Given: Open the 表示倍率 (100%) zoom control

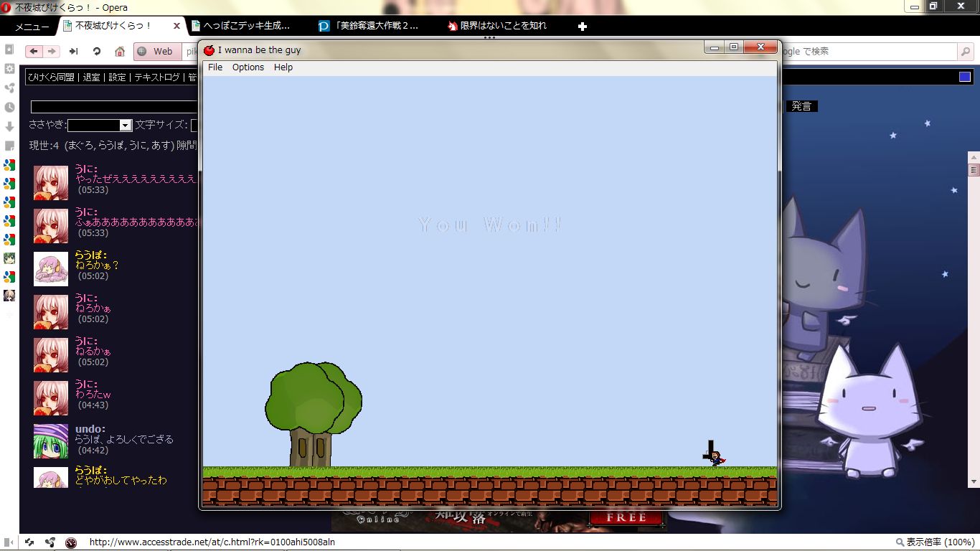Looking at the screenshot, I should (x=936, y=542).
